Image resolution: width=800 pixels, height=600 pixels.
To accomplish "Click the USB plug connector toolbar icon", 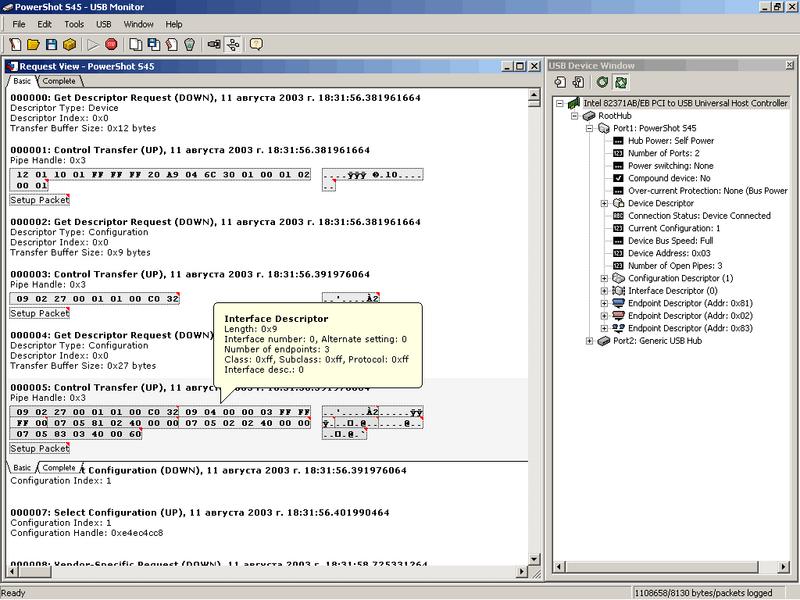I will pyautogui.click(x=214, y=44).
